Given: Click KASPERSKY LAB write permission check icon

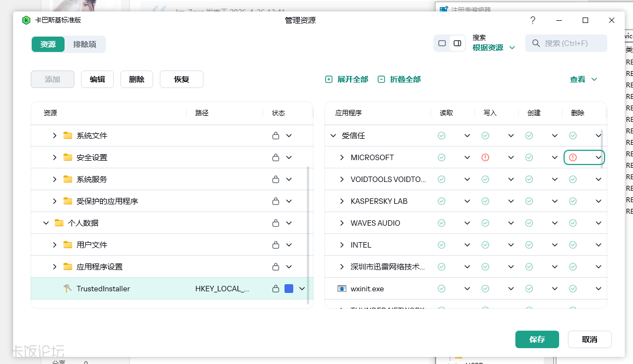Looking at the screenshot, I should pyautogui.click(x=485, y=201).
